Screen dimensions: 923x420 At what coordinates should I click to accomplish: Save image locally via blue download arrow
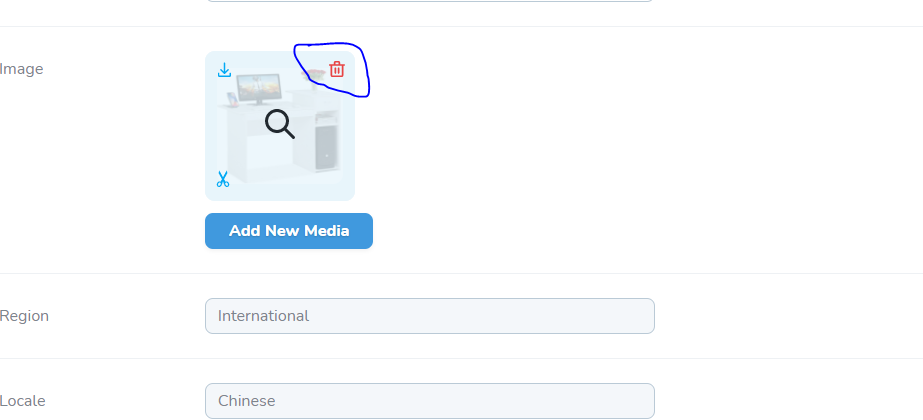pos(224,70)
